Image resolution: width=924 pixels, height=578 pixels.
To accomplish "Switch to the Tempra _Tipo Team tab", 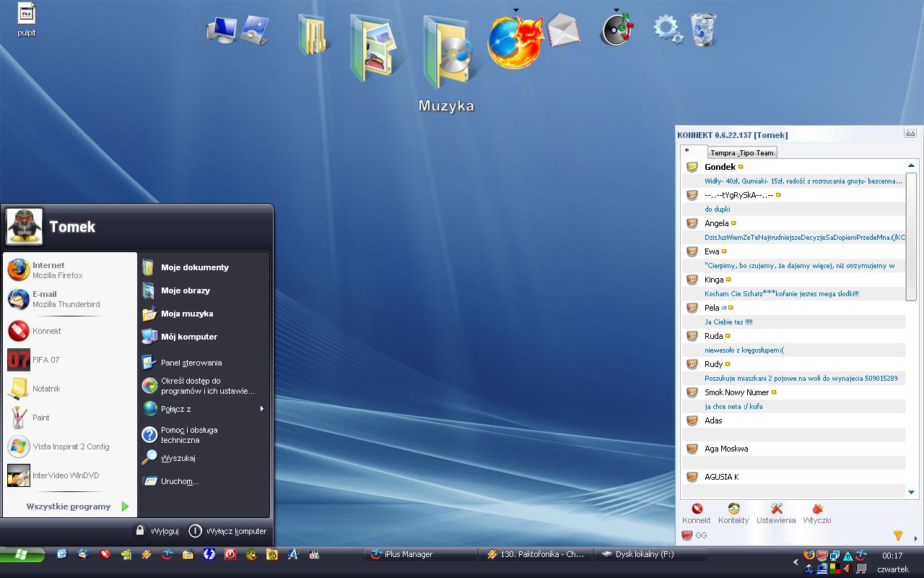I will [741, 152].
